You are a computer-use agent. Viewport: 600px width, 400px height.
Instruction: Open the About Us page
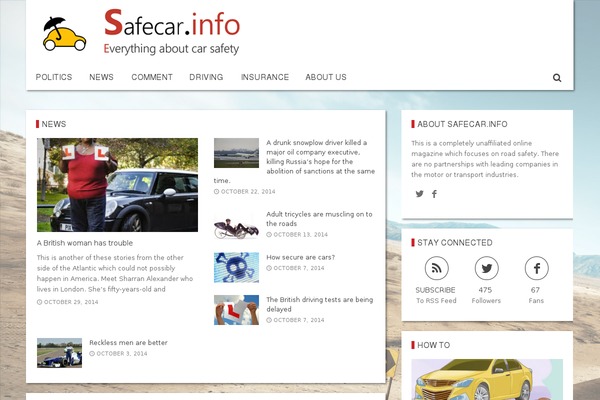(x=326, y=77)
